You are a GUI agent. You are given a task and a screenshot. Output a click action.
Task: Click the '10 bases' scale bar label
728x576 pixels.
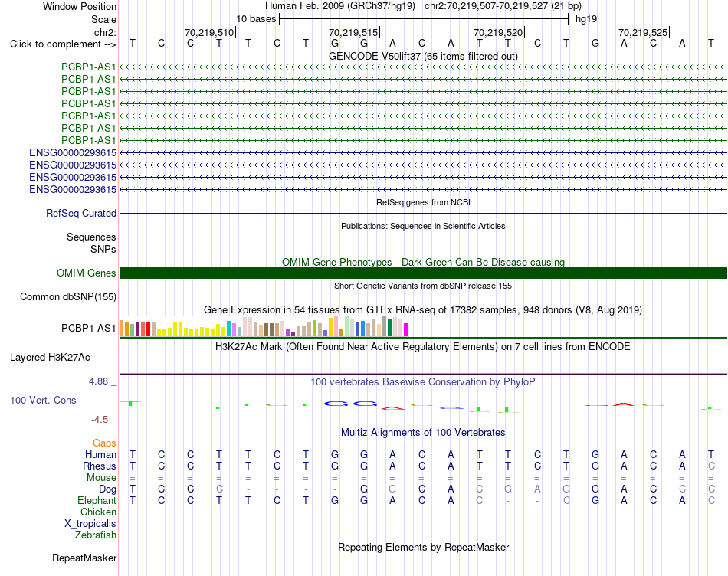coord(256,19)
